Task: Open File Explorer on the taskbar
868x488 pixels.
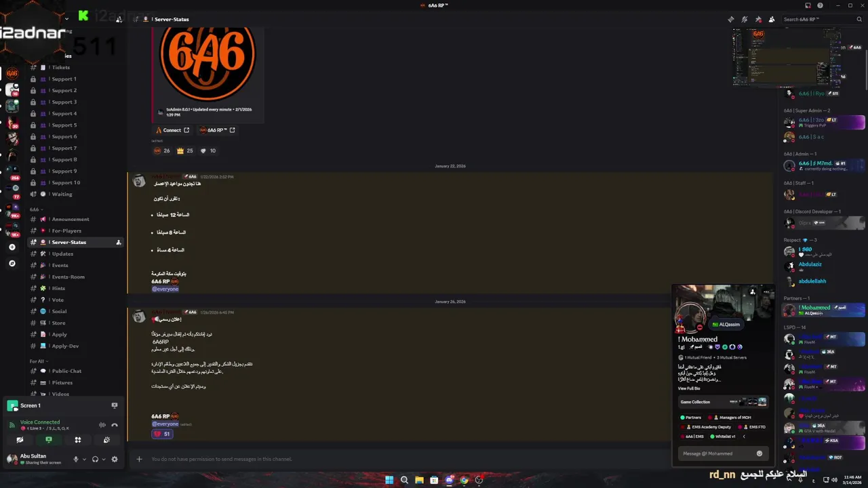Action: (x=419, y=480)
